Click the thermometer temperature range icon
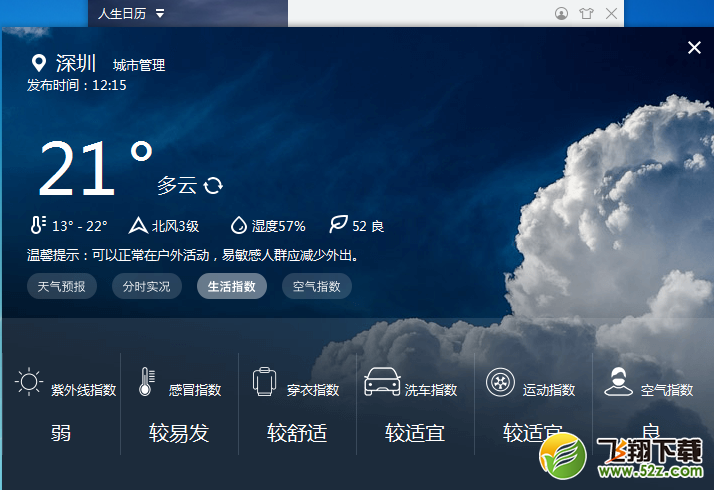This screenshot has height=490, width=714. pos(38,225)
